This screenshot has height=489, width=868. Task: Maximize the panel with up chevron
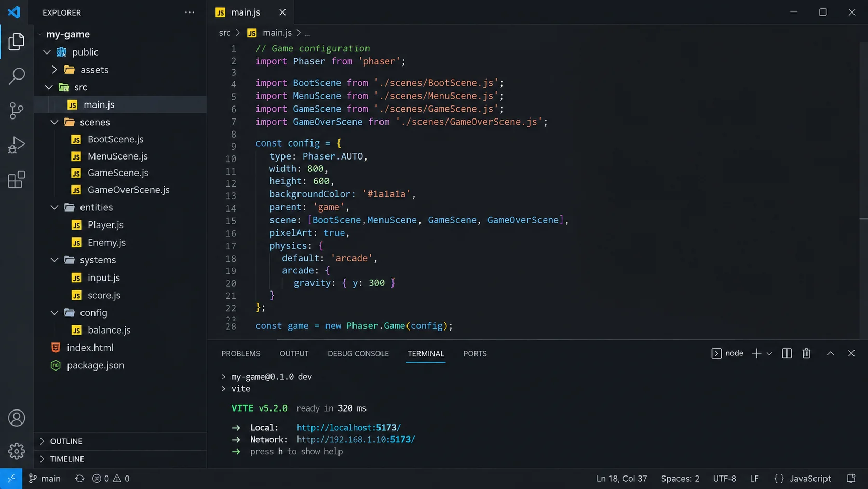coord(831,353)
